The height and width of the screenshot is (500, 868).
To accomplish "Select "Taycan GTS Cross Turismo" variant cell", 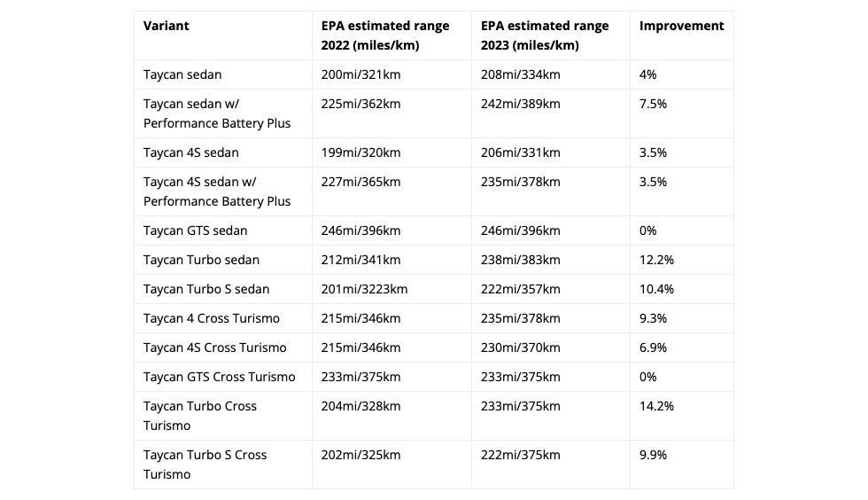I will click(x=220, y=377).
